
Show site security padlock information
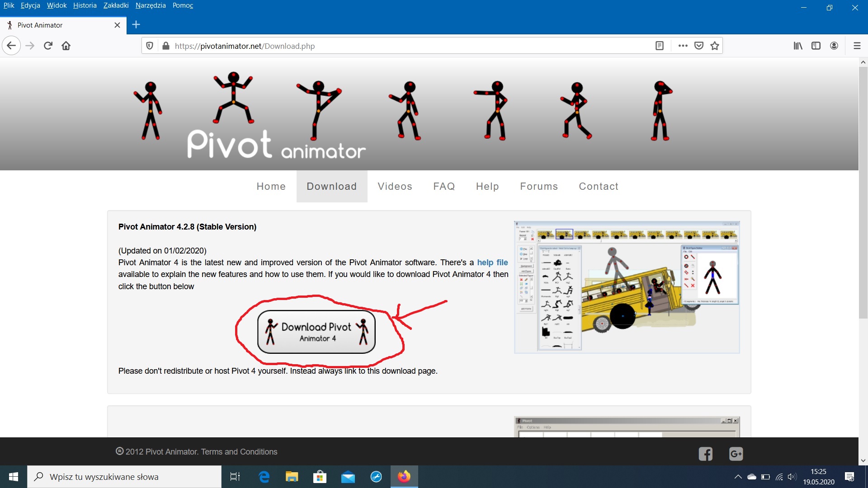[x=166, y=46]
